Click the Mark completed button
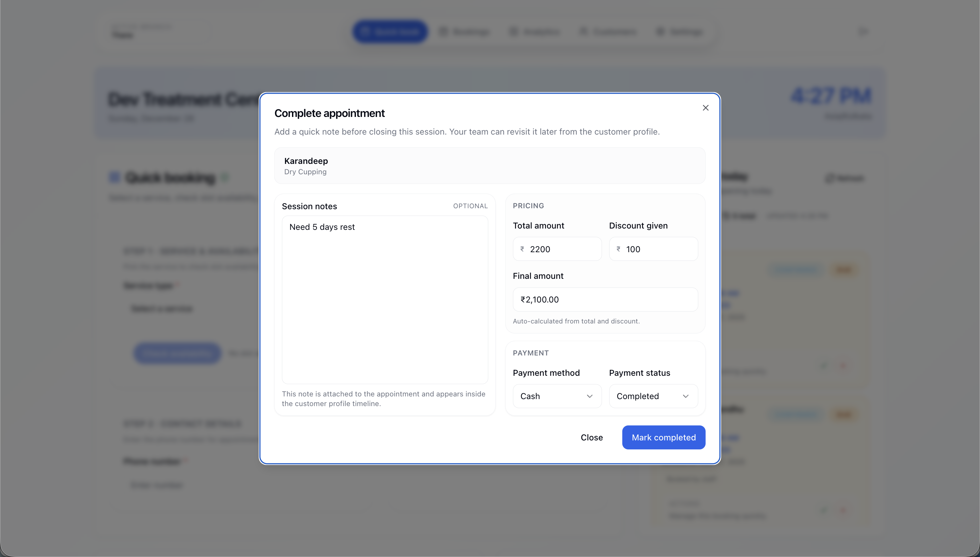The height and width of the screenshot is (557, 980). point(664,437)
